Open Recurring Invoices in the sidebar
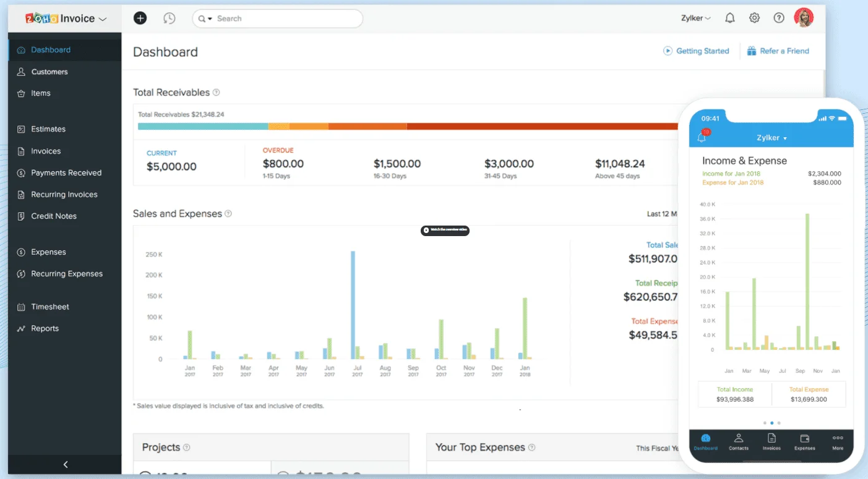The height and width of the screenshot is (479, 868). 64,195
